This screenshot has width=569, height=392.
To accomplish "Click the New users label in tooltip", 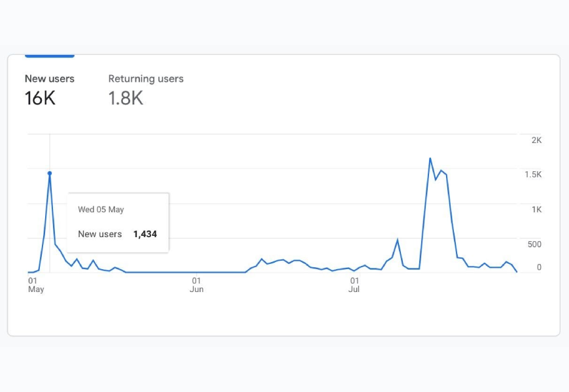I will tap(100, 234).
